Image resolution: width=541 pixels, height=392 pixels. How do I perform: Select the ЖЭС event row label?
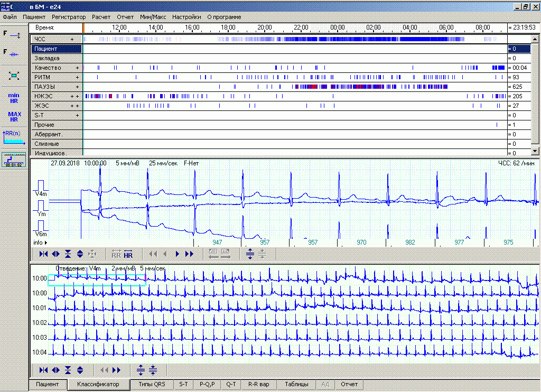[x=42, y=106]
